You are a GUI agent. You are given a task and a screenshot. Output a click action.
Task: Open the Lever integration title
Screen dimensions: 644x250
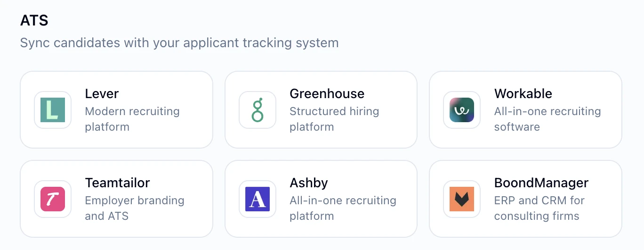102,94
